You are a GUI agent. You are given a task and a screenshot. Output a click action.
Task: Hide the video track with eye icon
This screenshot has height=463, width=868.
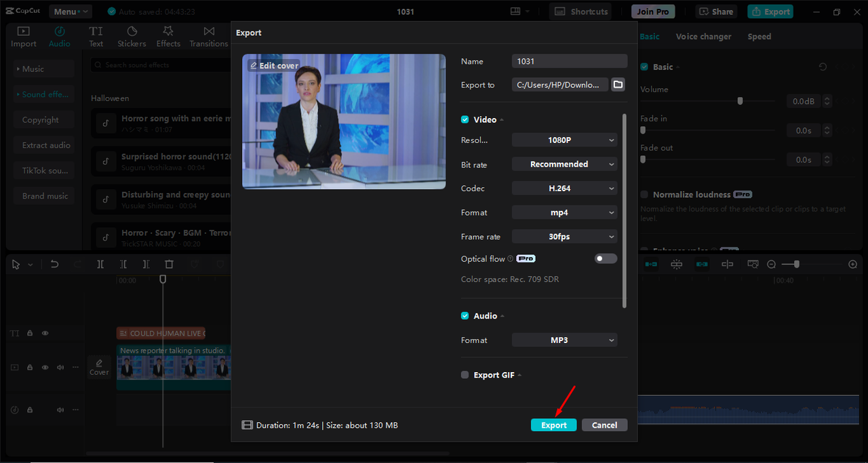click(45, 367)
